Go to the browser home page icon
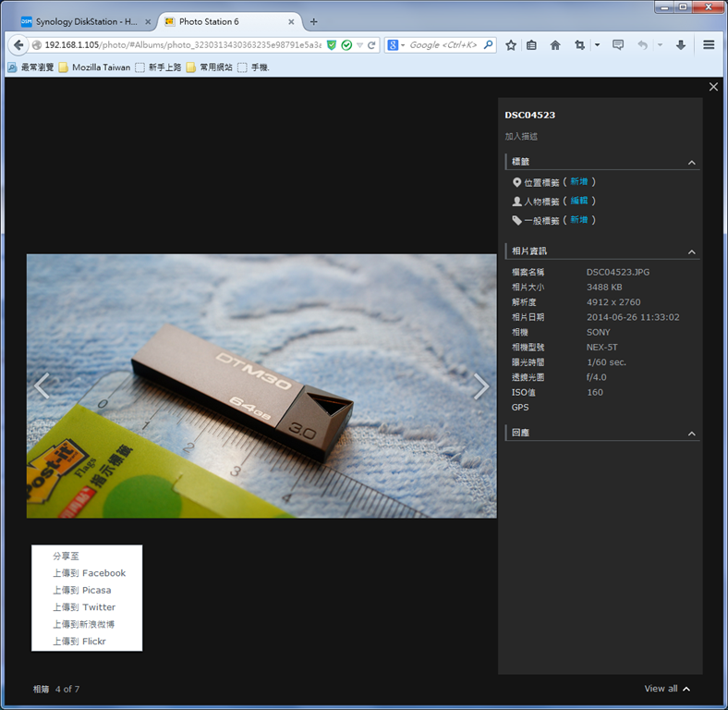728x710 pixels. pos(555,45)
